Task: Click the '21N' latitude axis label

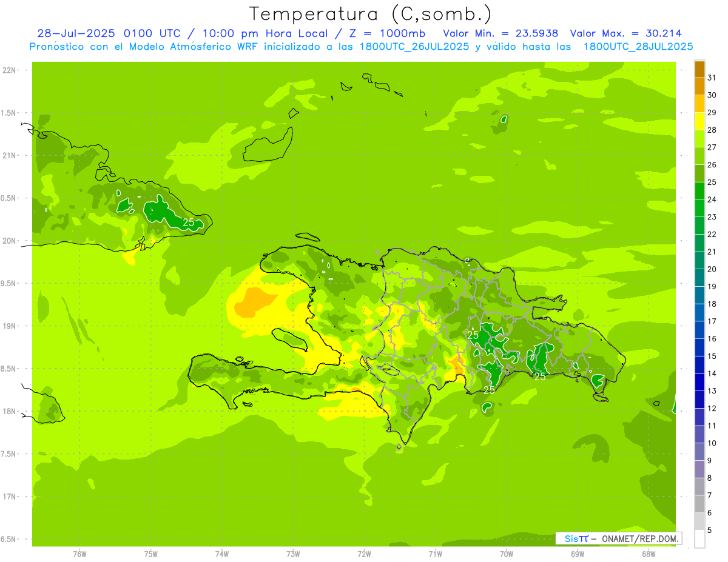Action: pyautogui.click(x=10, y=156)
